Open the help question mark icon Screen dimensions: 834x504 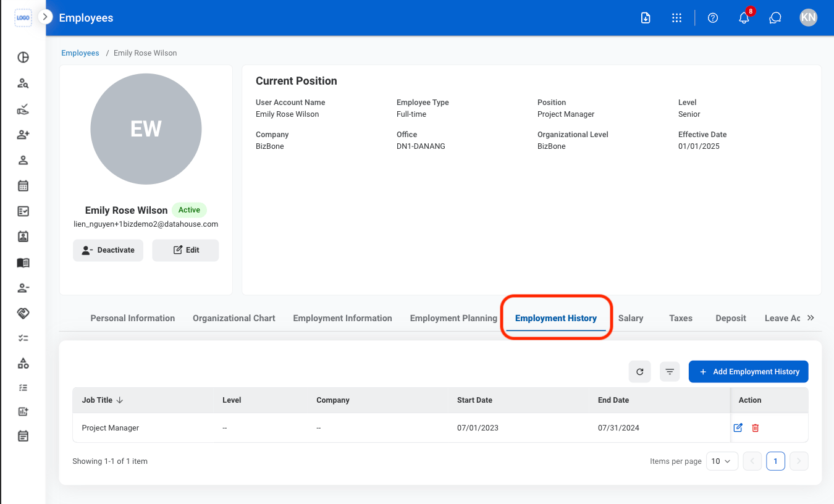713,18
